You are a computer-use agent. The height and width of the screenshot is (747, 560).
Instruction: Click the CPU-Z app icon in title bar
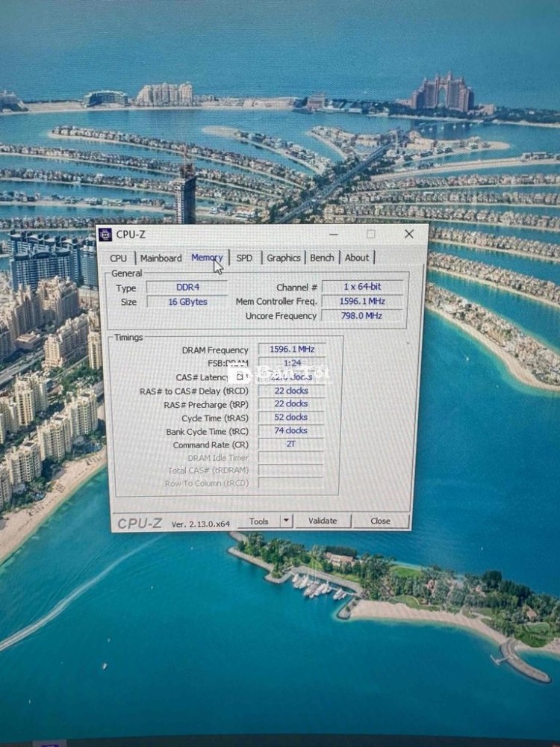[105, 235]
